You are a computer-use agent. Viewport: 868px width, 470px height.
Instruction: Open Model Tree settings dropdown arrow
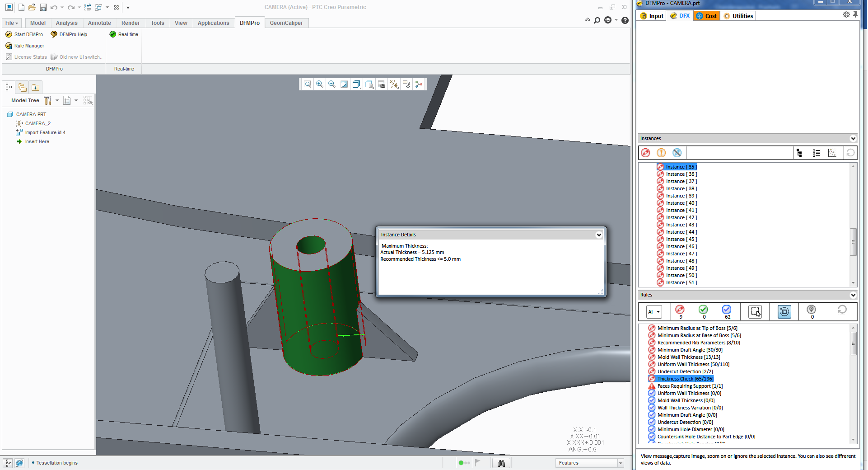pos(57,100)
